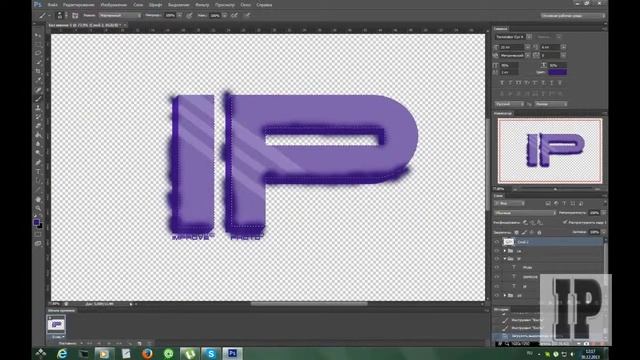The width and height of the screenshot is (640, 360).
Task: Select the History Brush tool
Action: point(38,117)
